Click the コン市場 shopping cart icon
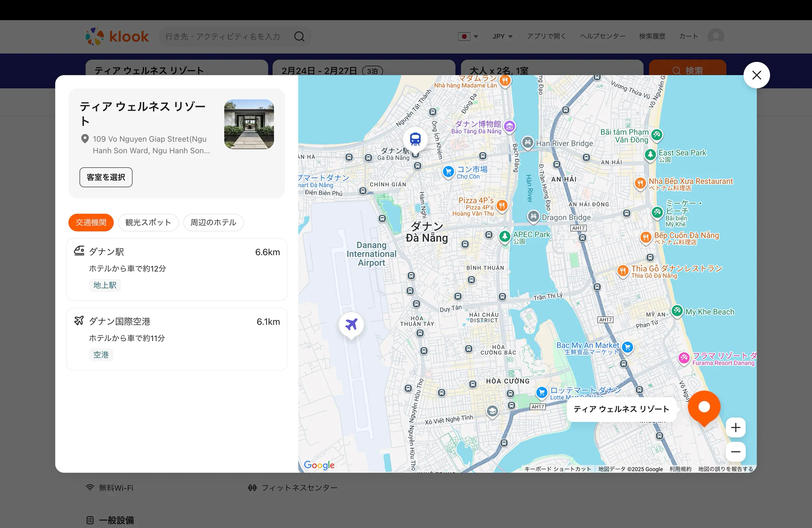The height and width of the screenshot is (528, 812). coord(448,172)
